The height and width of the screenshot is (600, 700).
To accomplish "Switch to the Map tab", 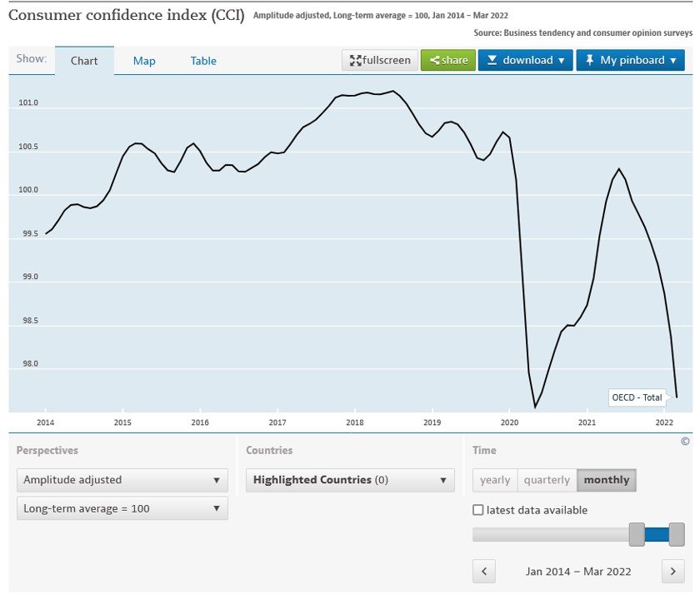I will (x=144, y=61).
